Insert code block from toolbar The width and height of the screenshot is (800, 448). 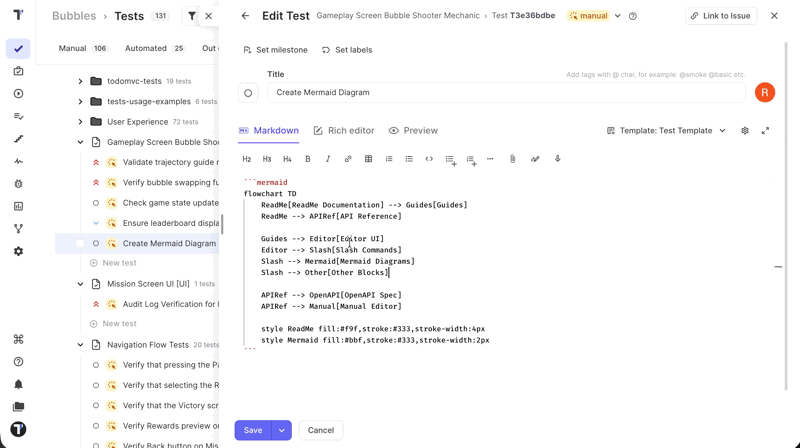coord(429,159)
